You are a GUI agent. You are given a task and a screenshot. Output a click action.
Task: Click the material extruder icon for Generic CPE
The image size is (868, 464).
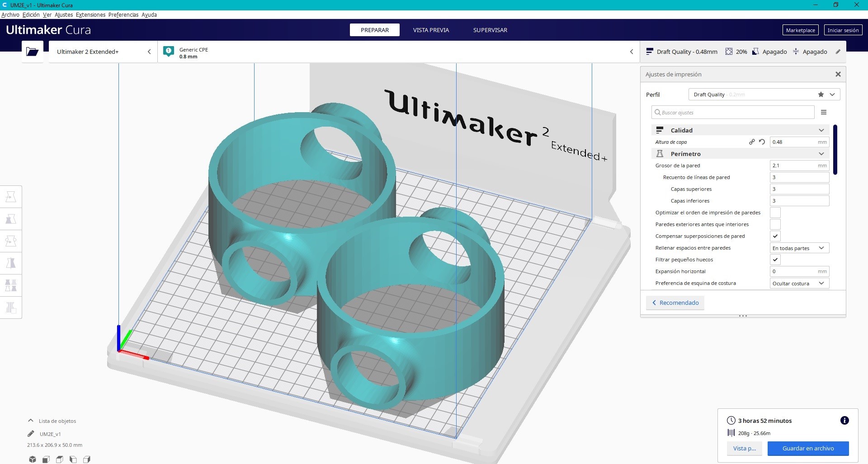(x=169, y=52)
